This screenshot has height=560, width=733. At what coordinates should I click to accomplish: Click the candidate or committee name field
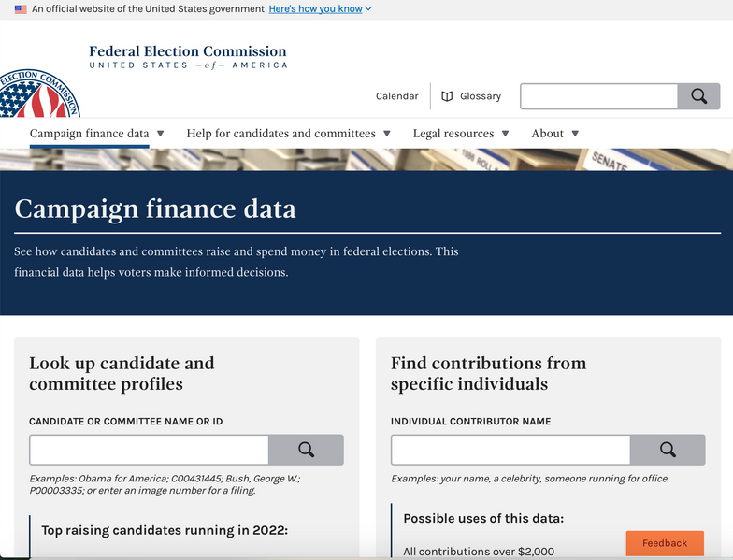(149, 450)
